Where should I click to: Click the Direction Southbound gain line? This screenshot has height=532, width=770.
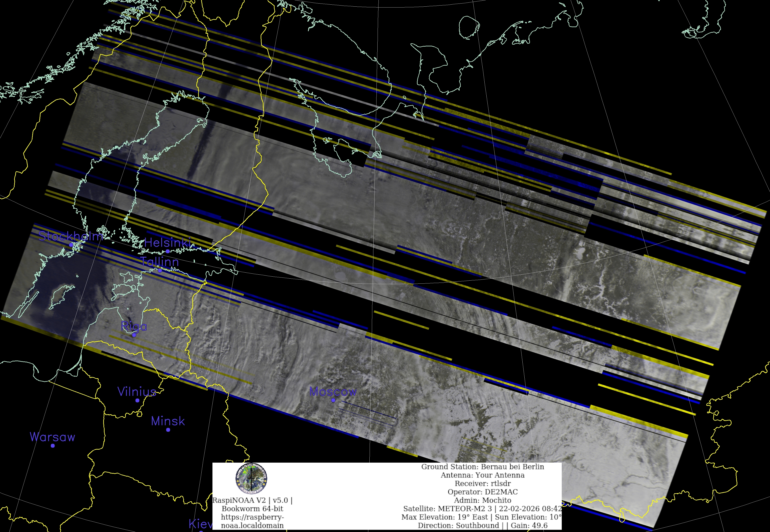(x=483, y=525)
